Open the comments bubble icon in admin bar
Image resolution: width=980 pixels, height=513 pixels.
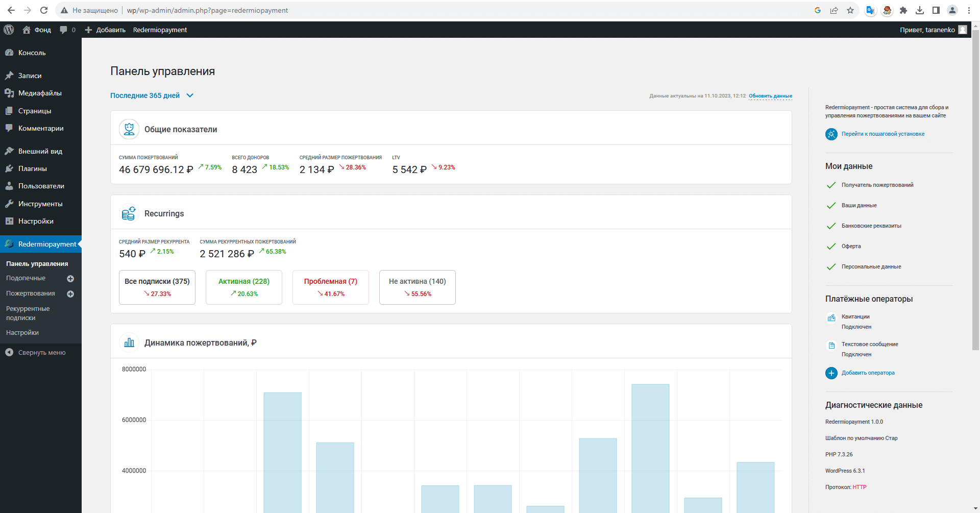pos(64,30)
